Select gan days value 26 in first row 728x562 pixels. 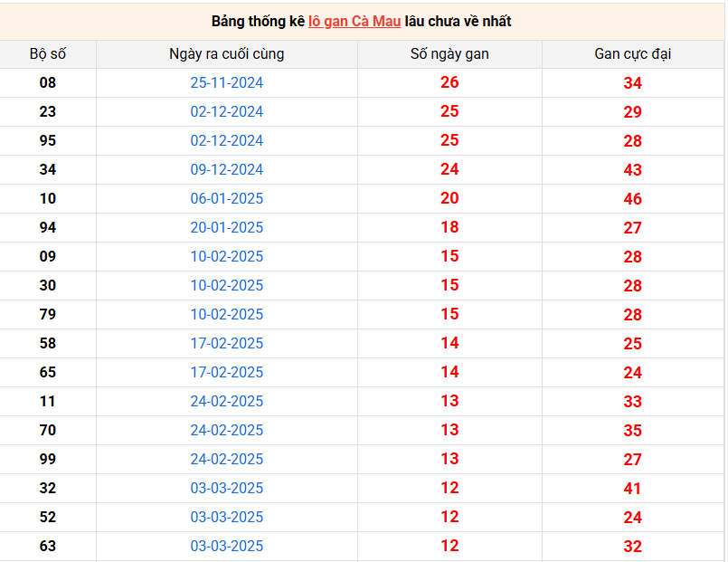449,82
